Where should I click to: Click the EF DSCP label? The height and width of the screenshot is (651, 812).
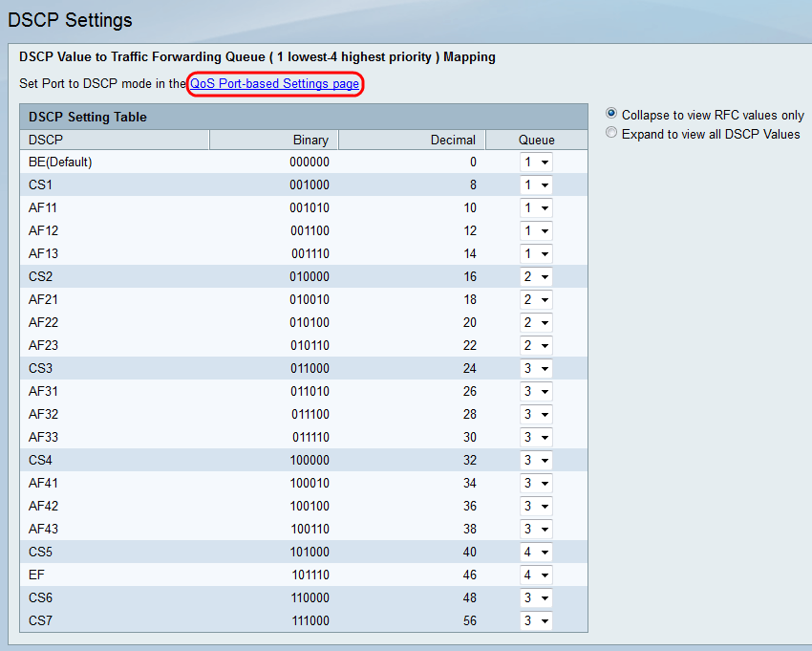(36, 575)
